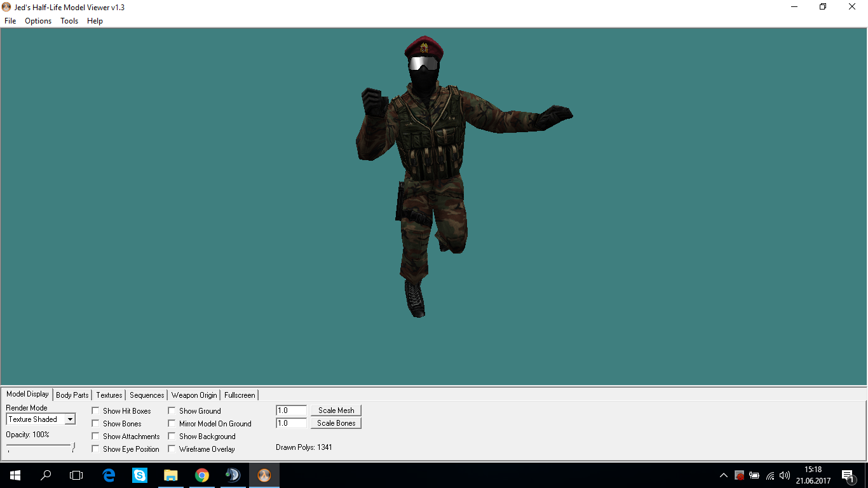The width and height of the screenshot is (868, 488).
Task: Open the battery status tray icon
Action: (754, 475)
